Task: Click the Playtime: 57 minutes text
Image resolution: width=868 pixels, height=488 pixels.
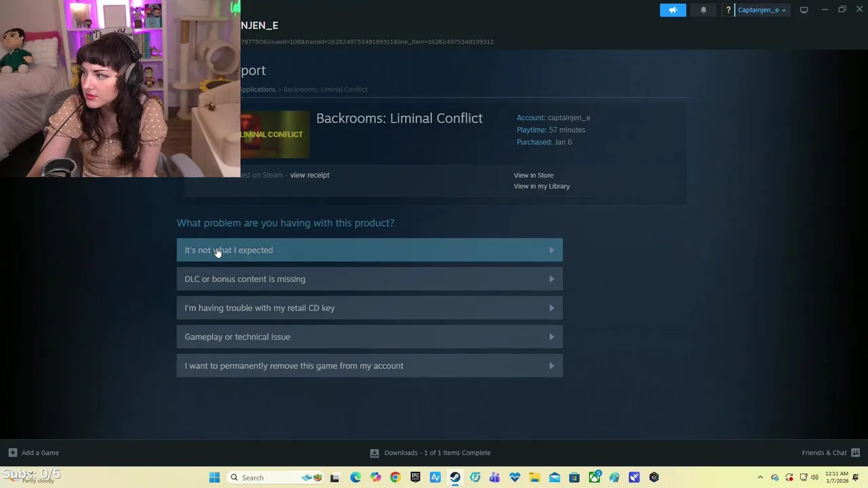Action: point(551,130)
